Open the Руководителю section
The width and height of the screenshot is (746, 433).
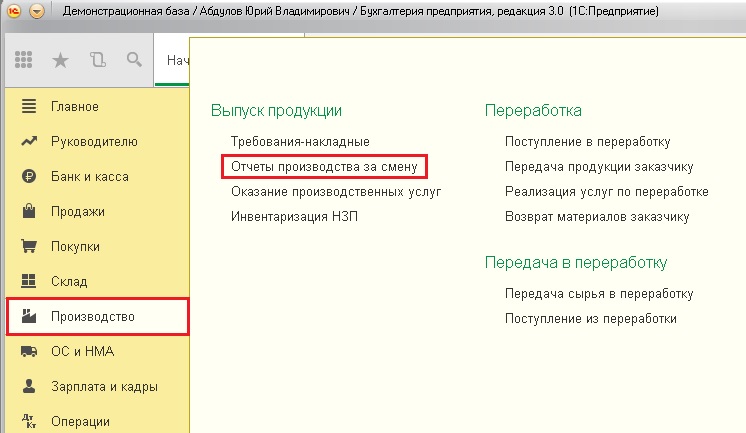(x=87, y=141)
